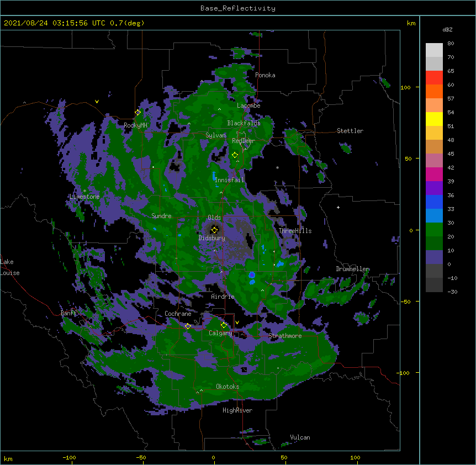Click the blue high-reflectivity cell north of Airdrie
The image size is (476, 465).
tap(252, 275)
